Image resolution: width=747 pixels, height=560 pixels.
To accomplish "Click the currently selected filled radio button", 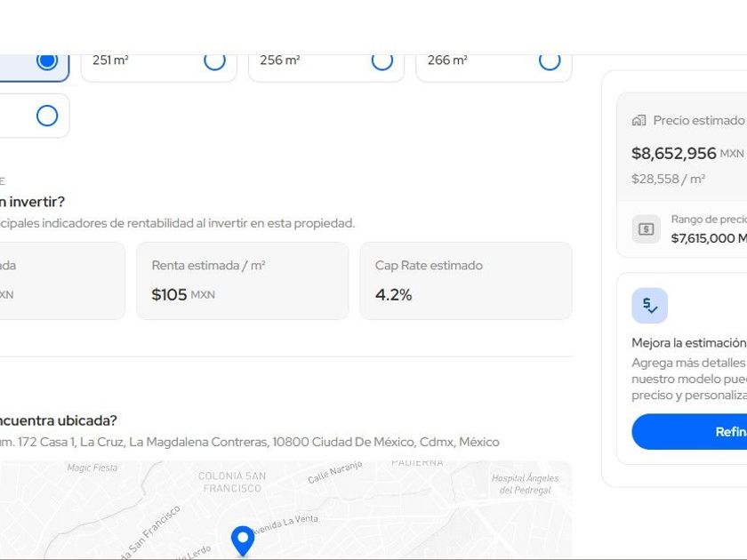I will pyautogui.click(x=47, y=60).
